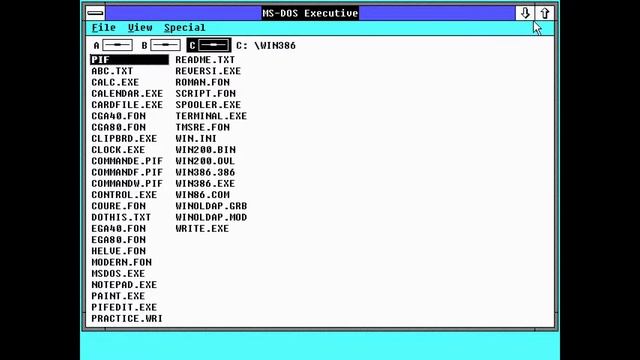The width and height of the screenshot is (640, 360).
Task: Select MSDOS.EXE file
Action: click(x=118, y=273)
